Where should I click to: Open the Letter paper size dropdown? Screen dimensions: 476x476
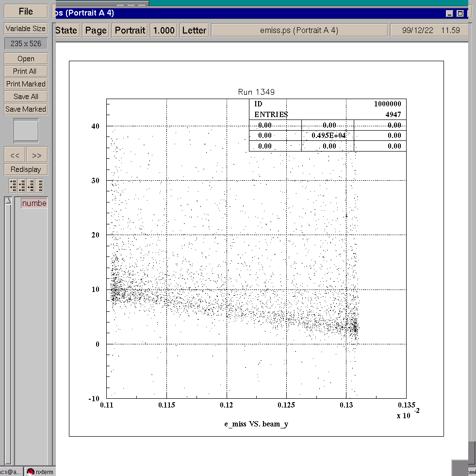click(x=194, y=31)
